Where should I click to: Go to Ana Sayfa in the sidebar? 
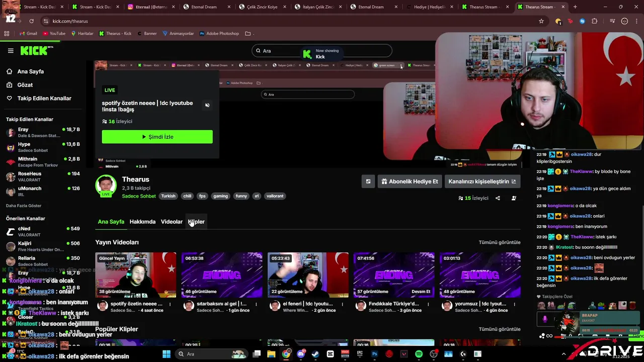[30, 71]
